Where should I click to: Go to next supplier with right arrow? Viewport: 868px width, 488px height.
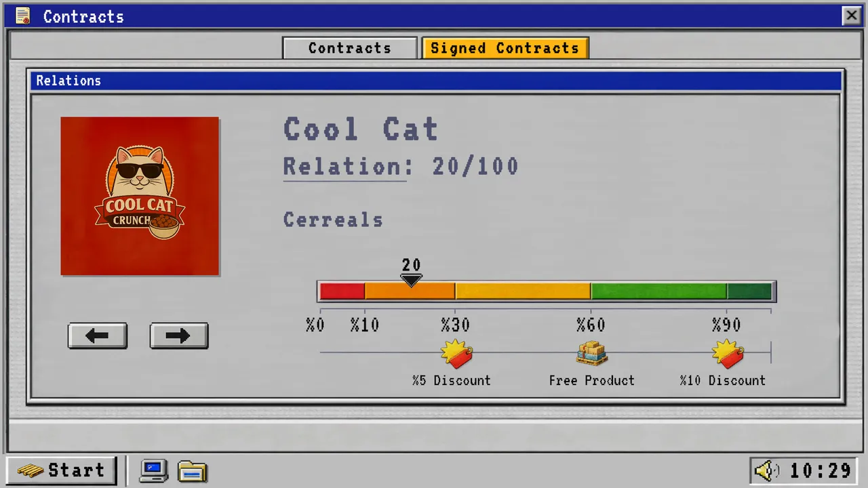(x=179, y=336)
